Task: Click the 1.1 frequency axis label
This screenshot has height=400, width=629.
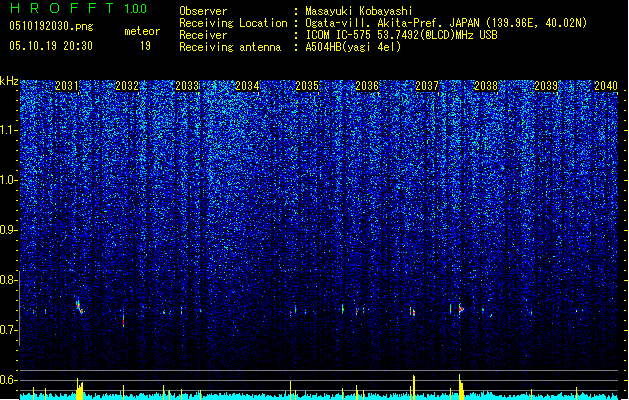Action: [9, 130]
